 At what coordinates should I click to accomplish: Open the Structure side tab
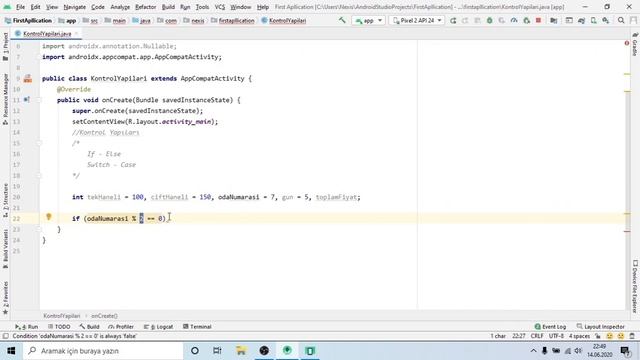(5, 200)
